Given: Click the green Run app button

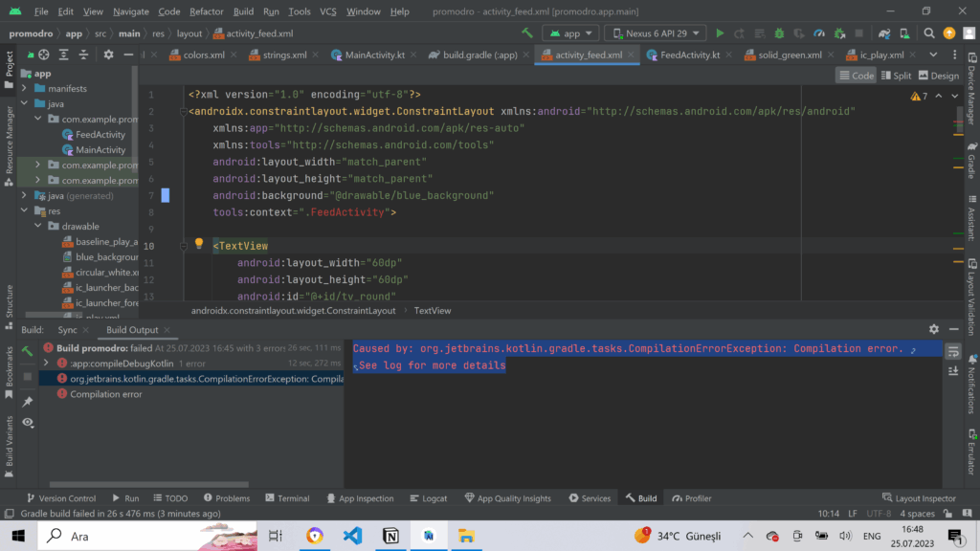Looking at the screenshot, I should click(x=721, y=33).
